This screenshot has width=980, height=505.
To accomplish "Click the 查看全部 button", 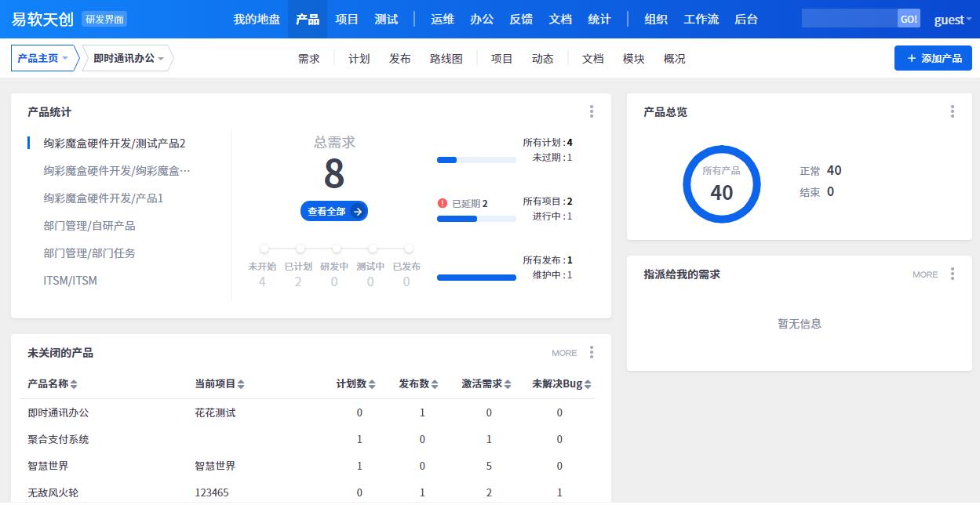I will tap(334, 211).
